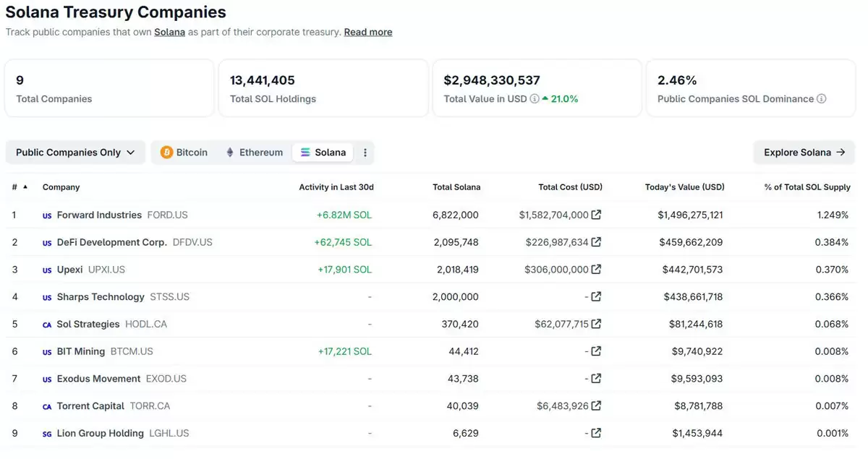Click the Explore Solana button
The height and width of the screenshot is (459, 868).
(804, 153)
